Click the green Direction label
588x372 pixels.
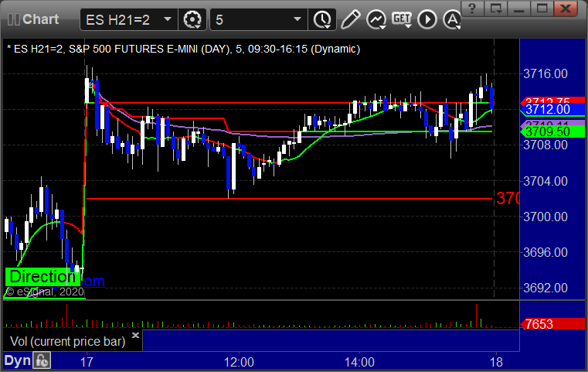coord(42,277)
